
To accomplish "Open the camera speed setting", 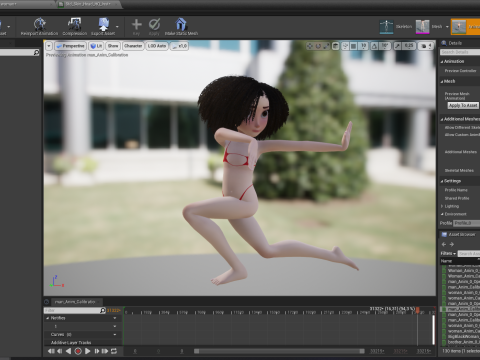I will (x=426, y=46).
